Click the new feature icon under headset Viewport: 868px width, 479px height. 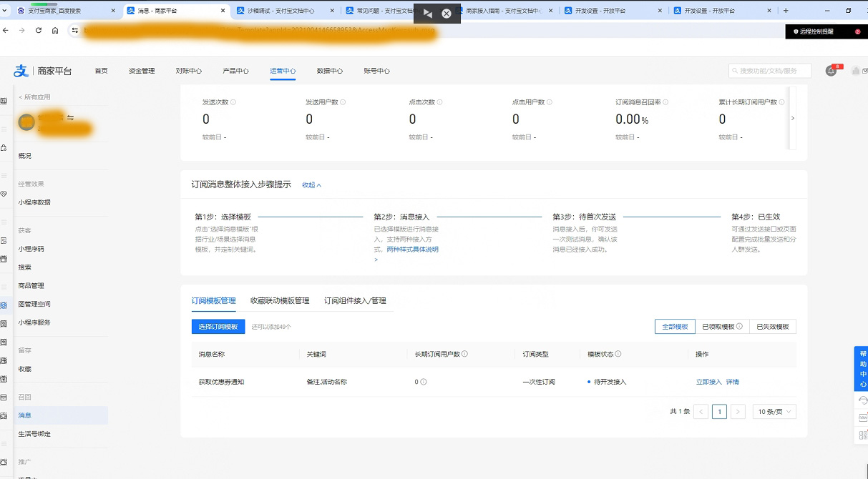(863, 418)
